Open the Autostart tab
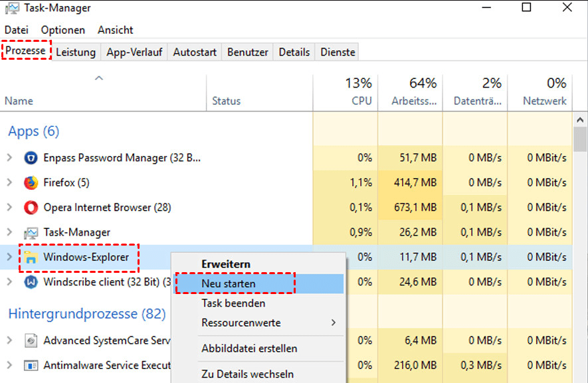This screenshot has height=383, width=588. click(x=195, y=52)
